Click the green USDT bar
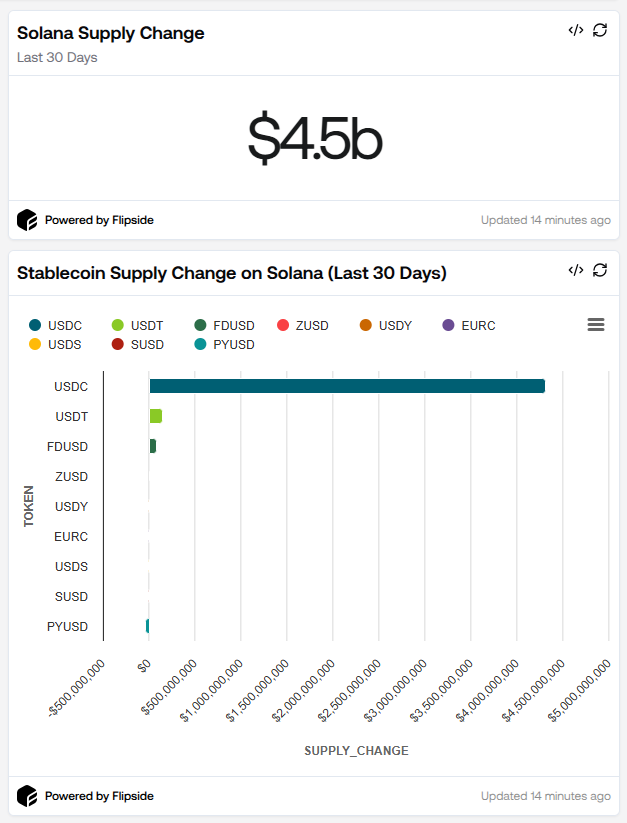The image size is (627, 823). [156, 416]
